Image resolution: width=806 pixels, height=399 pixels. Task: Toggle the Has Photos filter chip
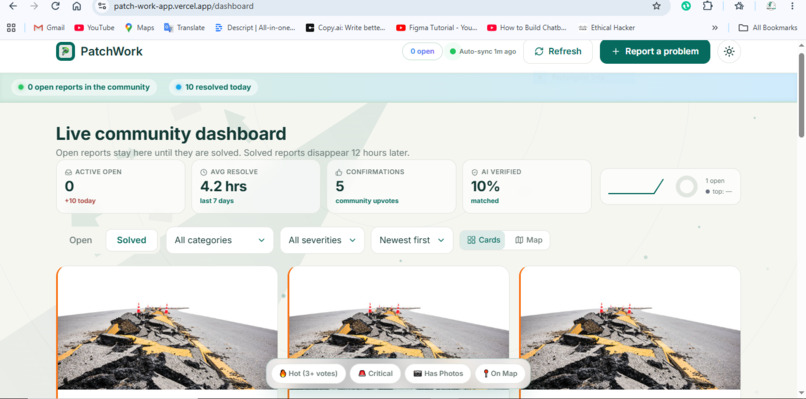pyautogui.click(x=438, y=374)
